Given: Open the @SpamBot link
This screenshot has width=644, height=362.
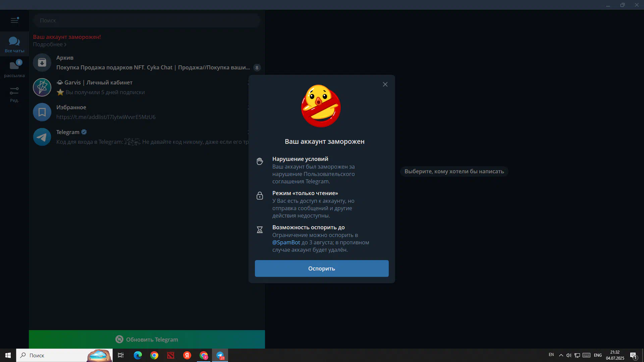Looking at the screenshot, I should point(286,242).
